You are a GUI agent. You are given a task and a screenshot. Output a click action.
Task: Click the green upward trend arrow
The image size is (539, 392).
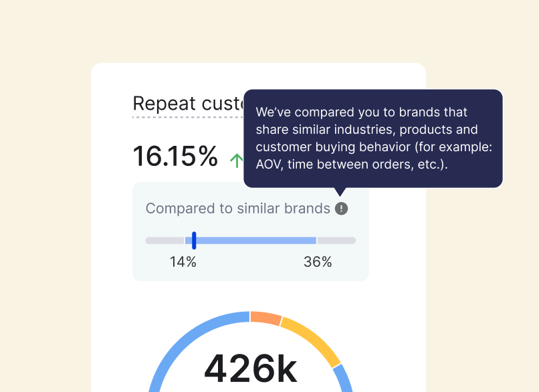(x=236, y=159)
